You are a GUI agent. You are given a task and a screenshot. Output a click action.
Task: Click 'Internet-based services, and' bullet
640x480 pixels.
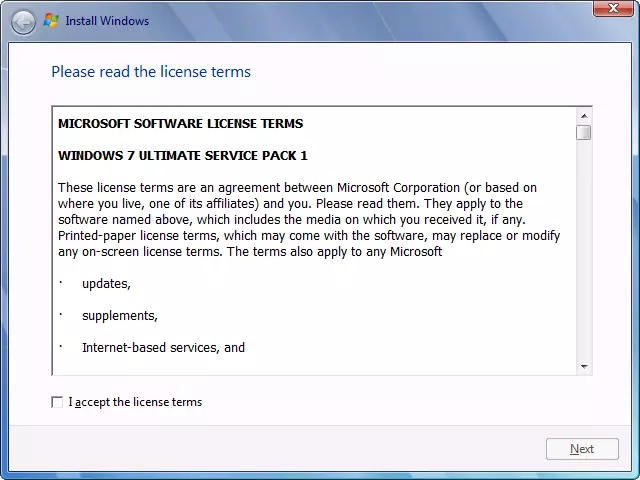pyautogui.click(x=163, y=347)
